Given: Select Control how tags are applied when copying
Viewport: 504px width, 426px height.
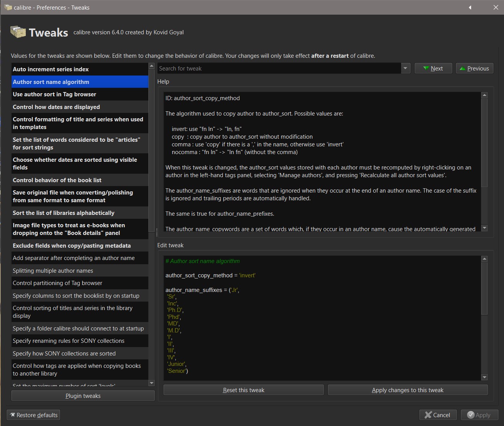Looking at the screenshot, I should point(80,370).
